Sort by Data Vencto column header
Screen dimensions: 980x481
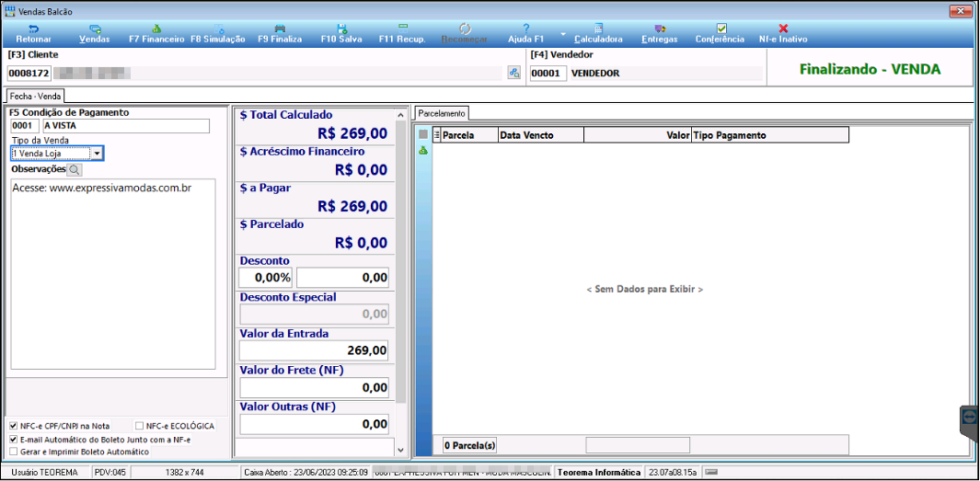[x=541, y=135]
